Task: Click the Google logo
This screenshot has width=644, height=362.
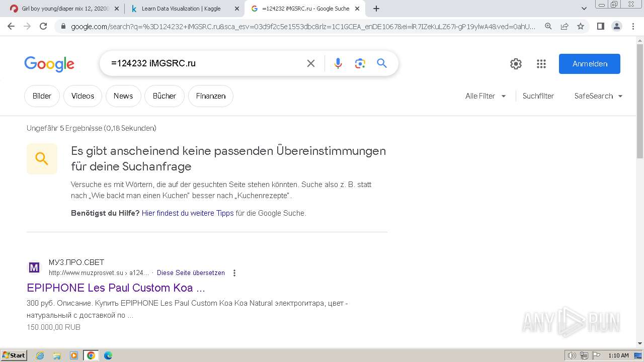Action: (x=49, y=64)
